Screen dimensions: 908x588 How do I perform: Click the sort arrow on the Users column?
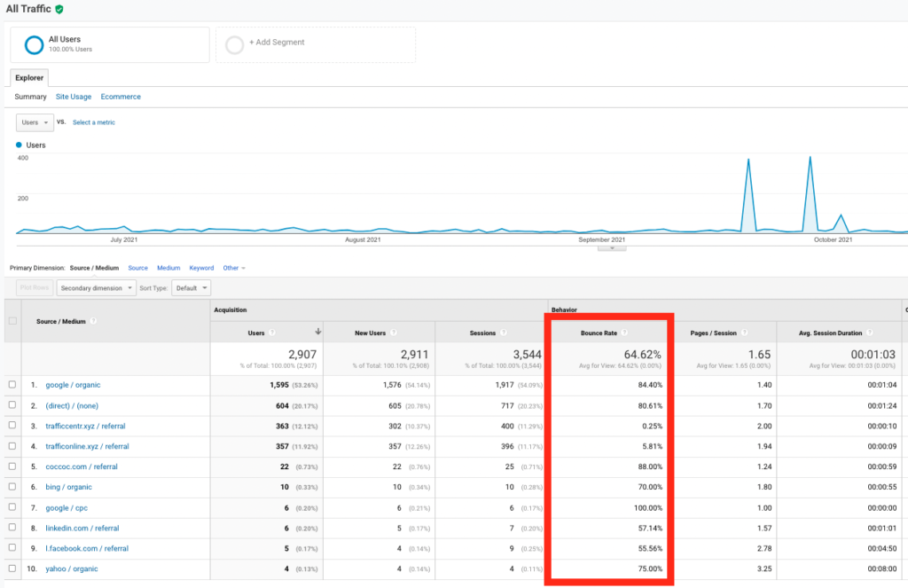(x=317, y=333)
